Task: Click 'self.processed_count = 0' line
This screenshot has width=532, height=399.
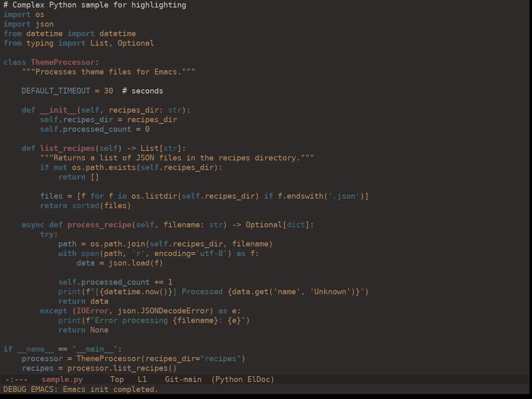Action: click(95, 129)
